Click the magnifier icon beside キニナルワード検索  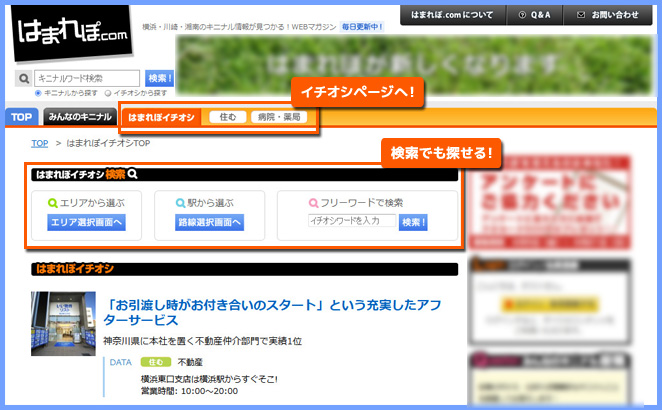click(x=24, y=78)
